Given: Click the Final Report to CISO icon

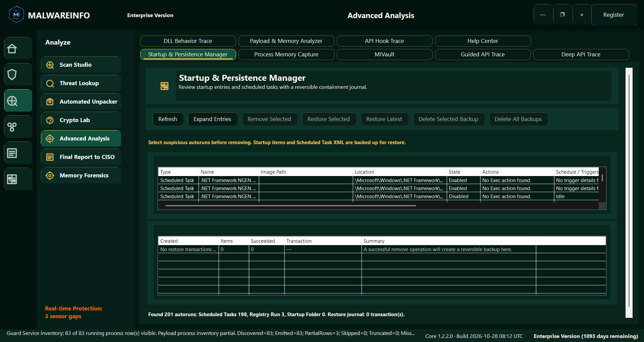Looking at the screenshot, I should click(x=50, y=157).
